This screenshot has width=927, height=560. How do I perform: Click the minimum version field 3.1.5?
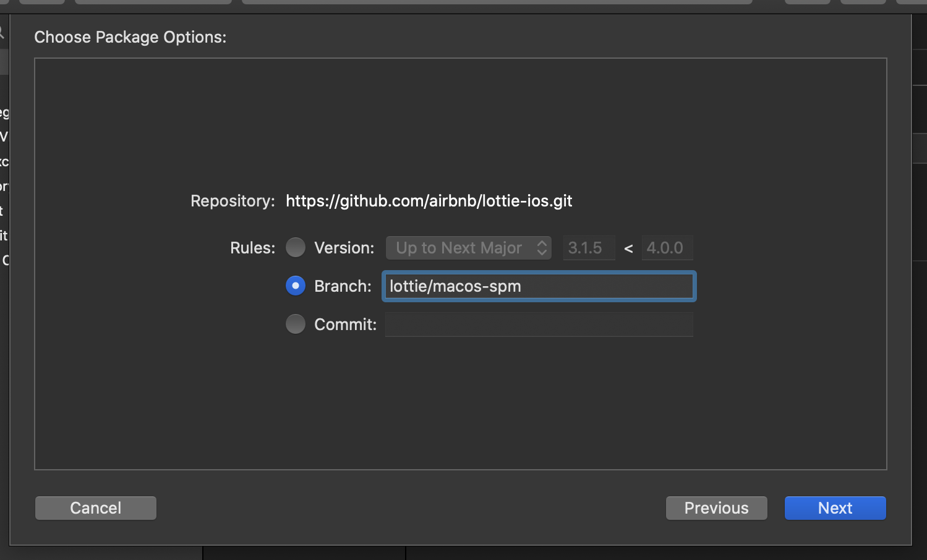coord(589,248)
